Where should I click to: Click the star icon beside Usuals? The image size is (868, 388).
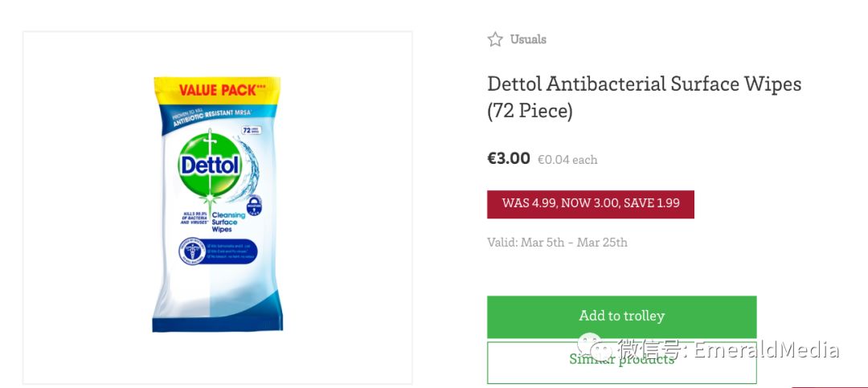tap(495, 39)
